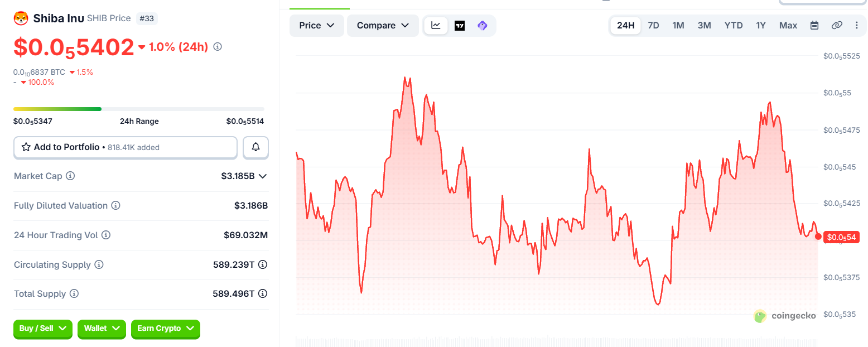This screenshot has height=347, width=868.
Task: Open the info icon beside 589.496T value
Action: pos(263,293)
